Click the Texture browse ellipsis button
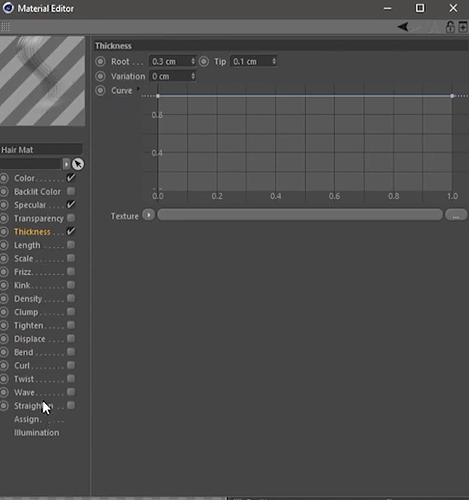469x500 pixels. (456, 215)
